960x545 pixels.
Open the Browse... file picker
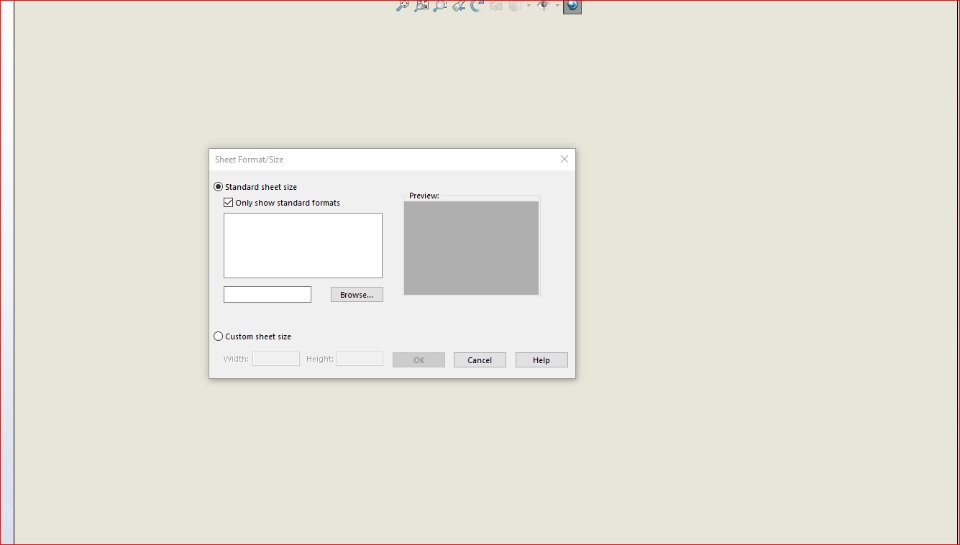(357, 295)
